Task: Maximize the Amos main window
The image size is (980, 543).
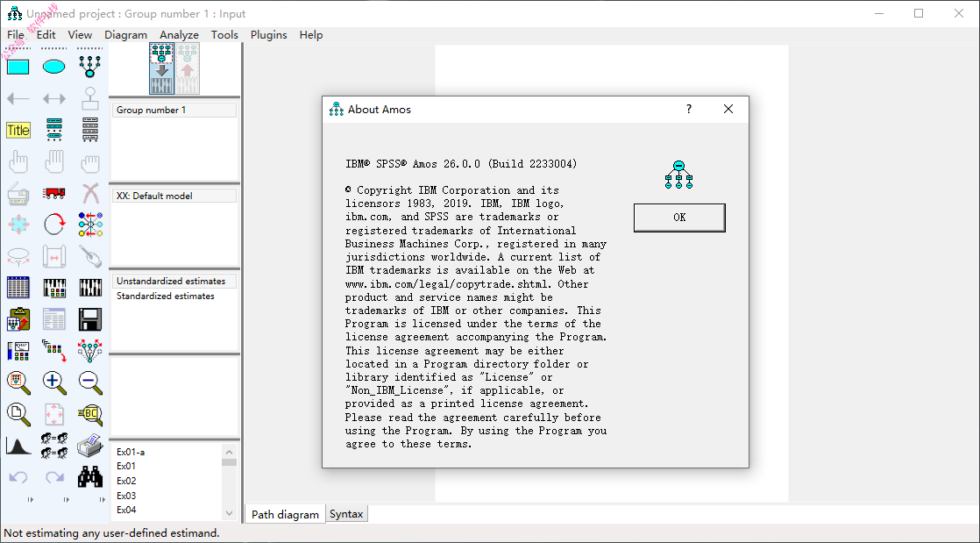Action: pos(919,14)
